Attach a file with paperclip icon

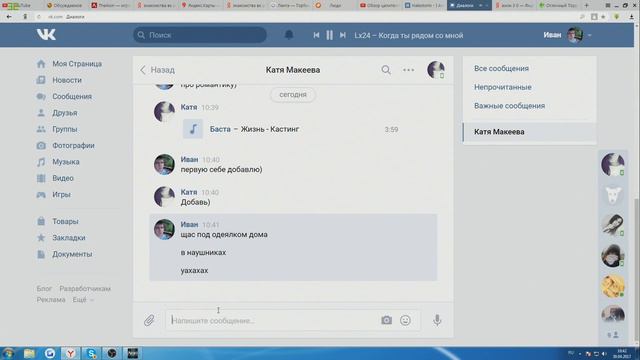tap(149, 320)
